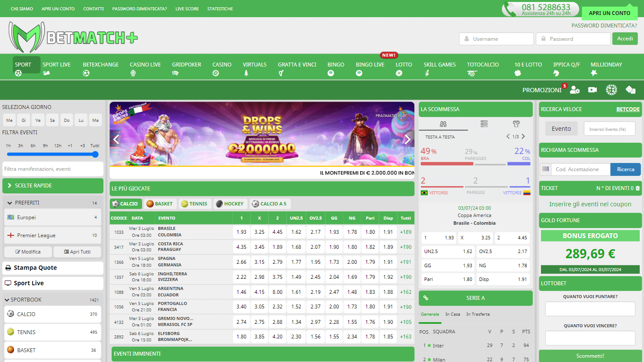Click the Europei flag icon
The height and width of the screenshot is (362, 644).
coord(11,217)
